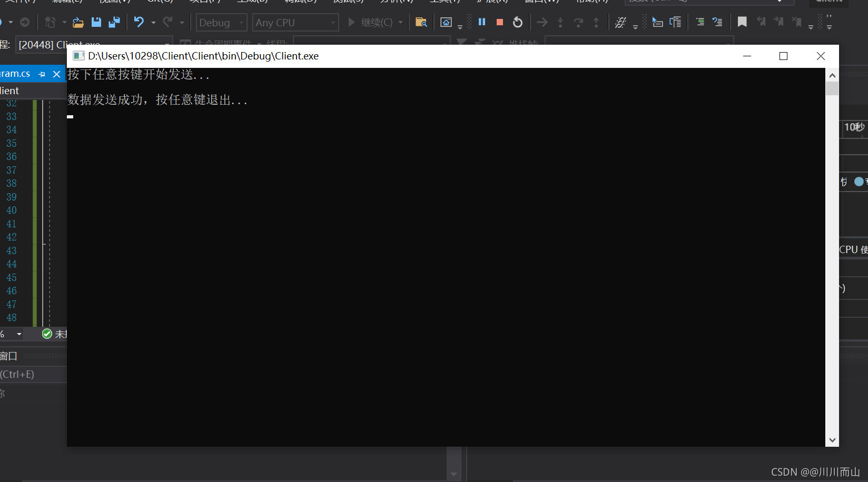Click line number 33 in the editor margin
Screen dimensions: 868x482
tap(12, 116)
